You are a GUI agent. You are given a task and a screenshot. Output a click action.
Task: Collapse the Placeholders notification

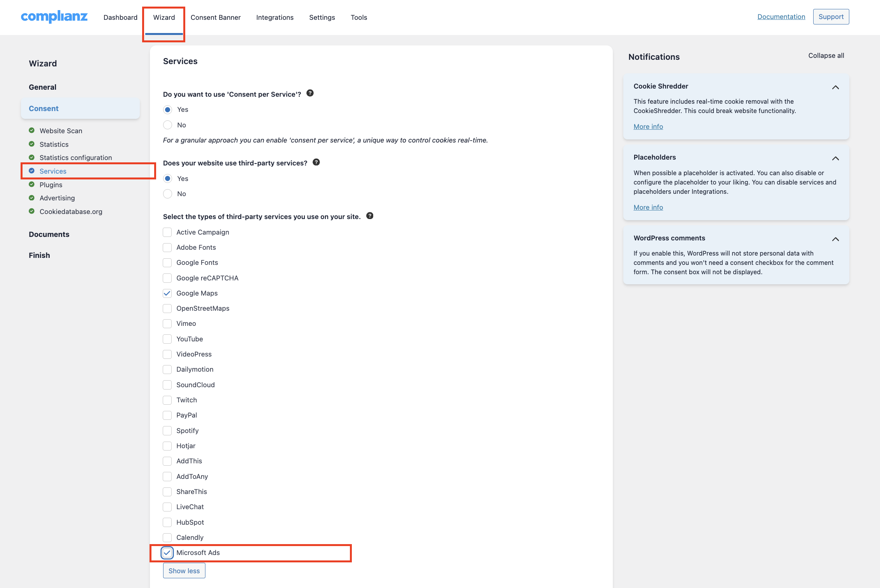click(x=836, y=158)
